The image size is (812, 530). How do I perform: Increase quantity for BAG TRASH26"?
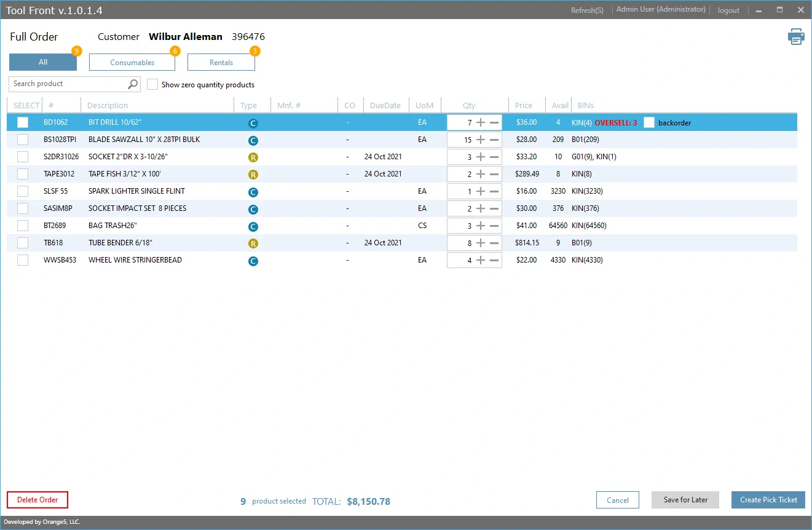coord(481,226)
